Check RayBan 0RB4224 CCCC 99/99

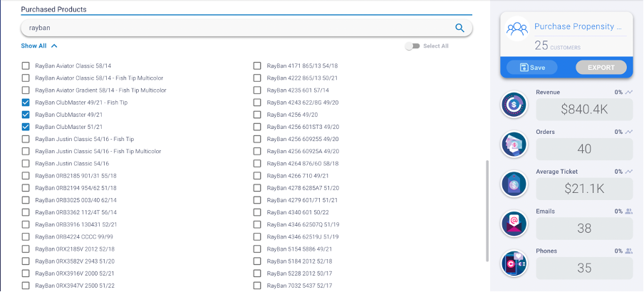[x=26, y=237]
